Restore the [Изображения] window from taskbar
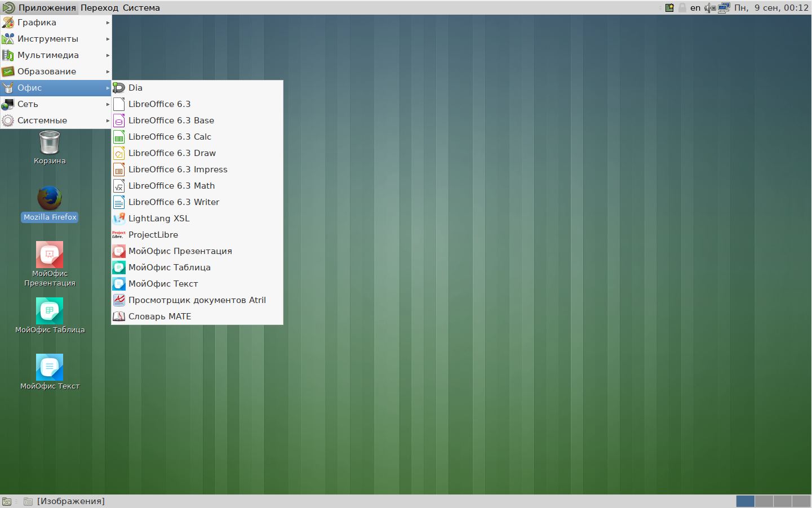812x508 pixels. pos(64,501)
